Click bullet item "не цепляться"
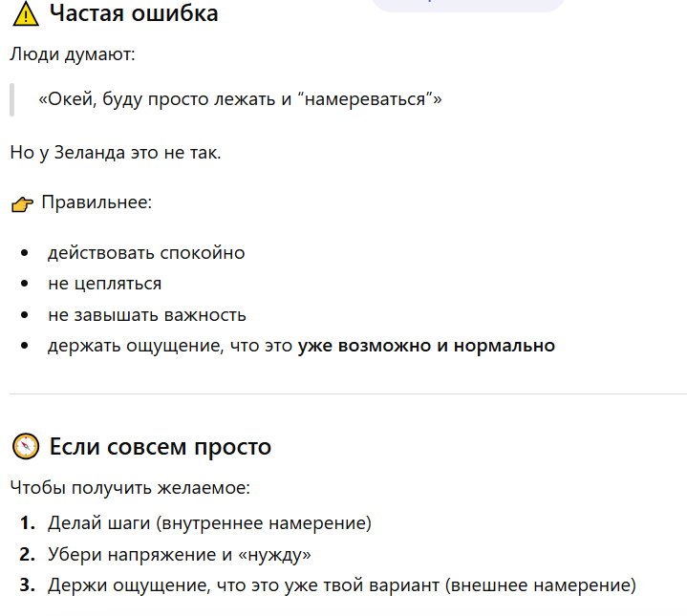The image size is (687, 616). click(x=105, y=284)
